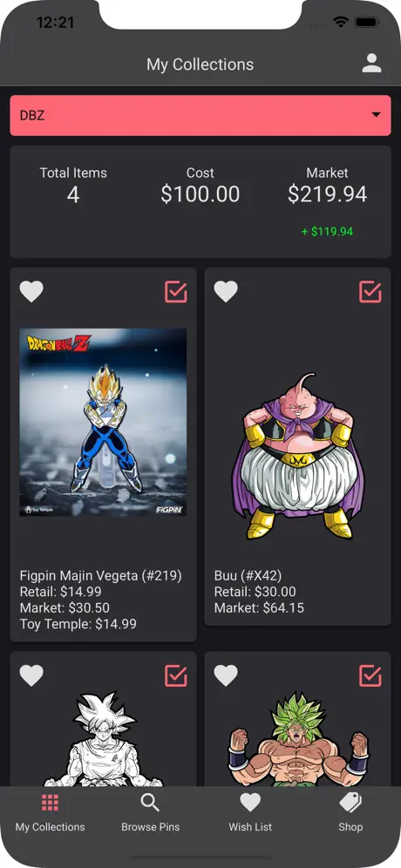Toggle the Buu card checkbox
Screen dimensions: 401x868
point(370,292)
